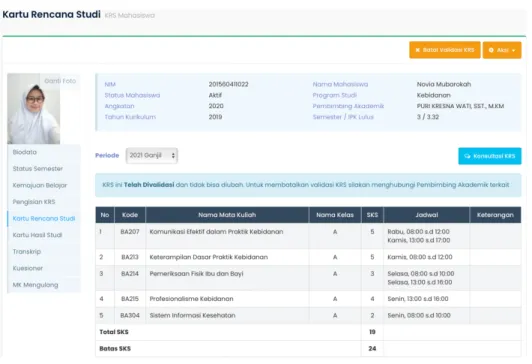This screenshot has height=364, width=532.
Task: Click the chat icon on Konsultasi KRS
Action: tap(467, 156)
